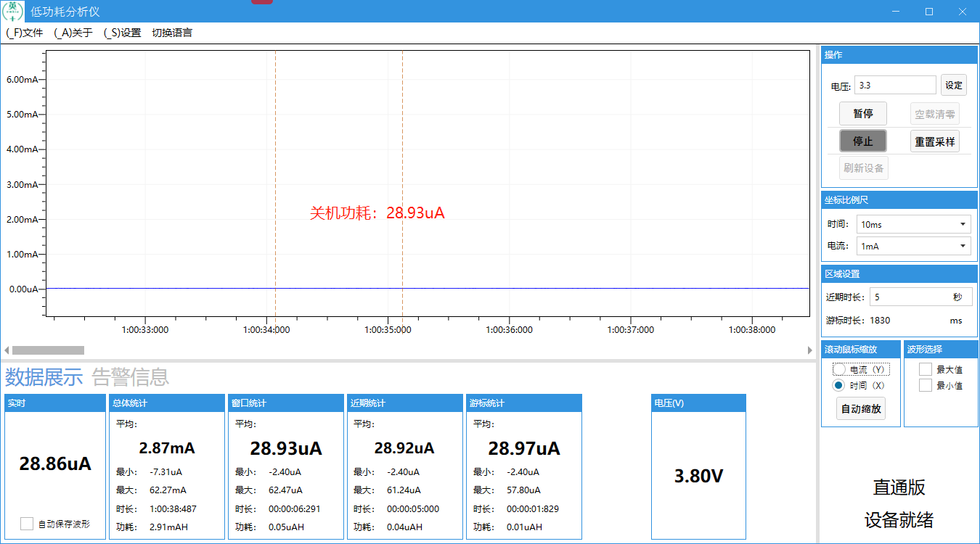This screenshot has height=544, width=980.
Task: Click the chart scrollbar right arrow
Action: pyautogui.click(x=810, y=350)
